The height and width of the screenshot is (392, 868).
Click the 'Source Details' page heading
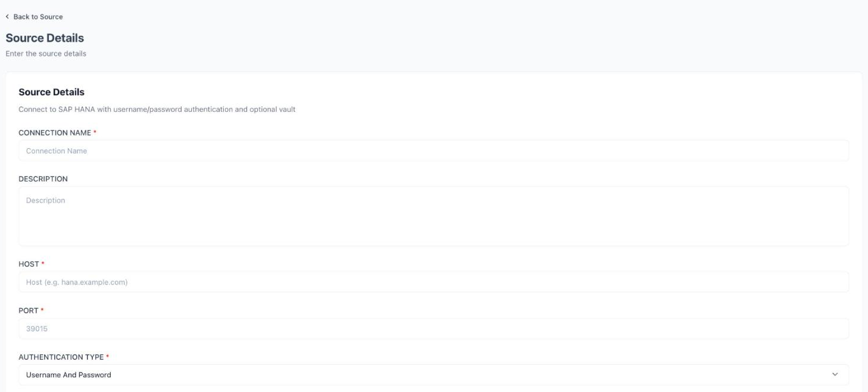pos(45,38)
